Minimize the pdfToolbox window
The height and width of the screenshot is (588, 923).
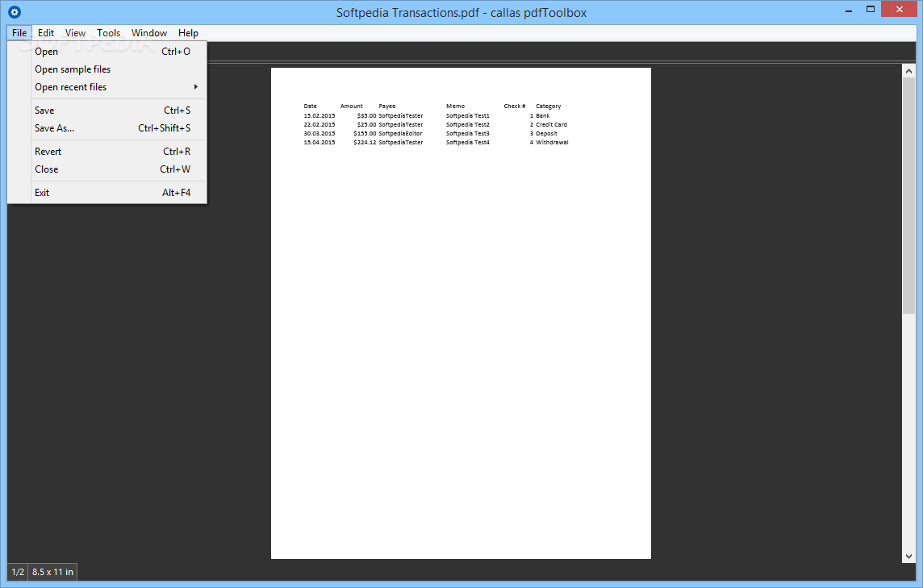tap(849, 10)
